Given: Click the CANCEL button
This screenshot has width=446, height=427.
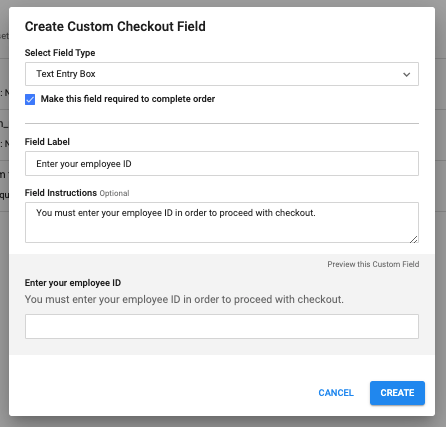Looking at the screenshot, I should click(336, 393).
